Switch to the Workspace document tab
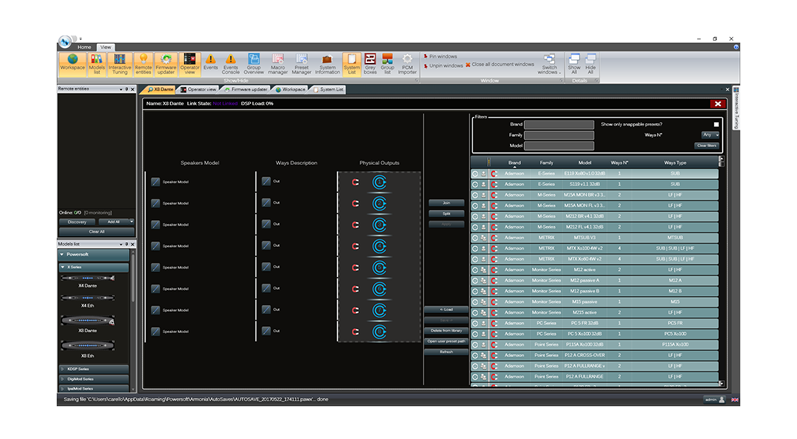This screenshot has height=439, width=797. (x=291, y=89)
